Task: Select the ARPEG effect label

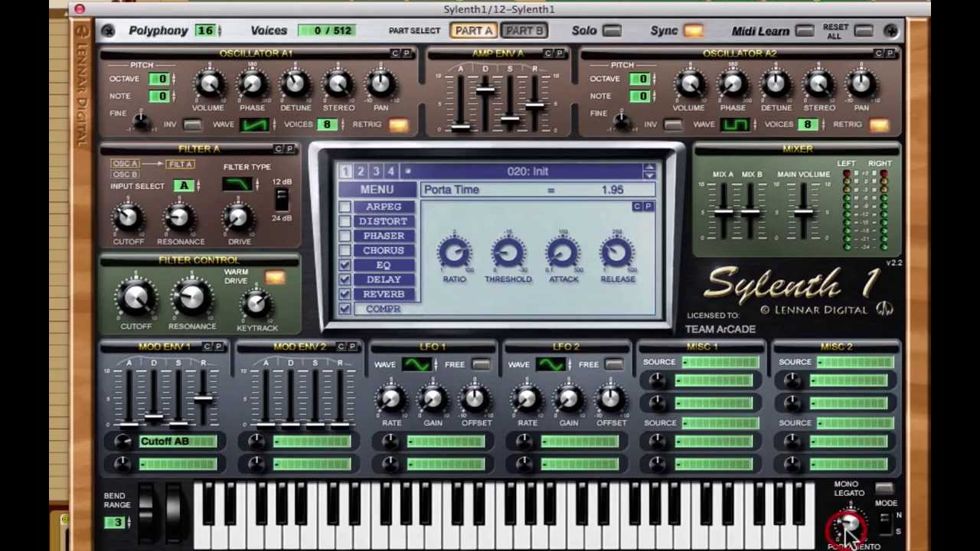Action: [x=384, y=207]
